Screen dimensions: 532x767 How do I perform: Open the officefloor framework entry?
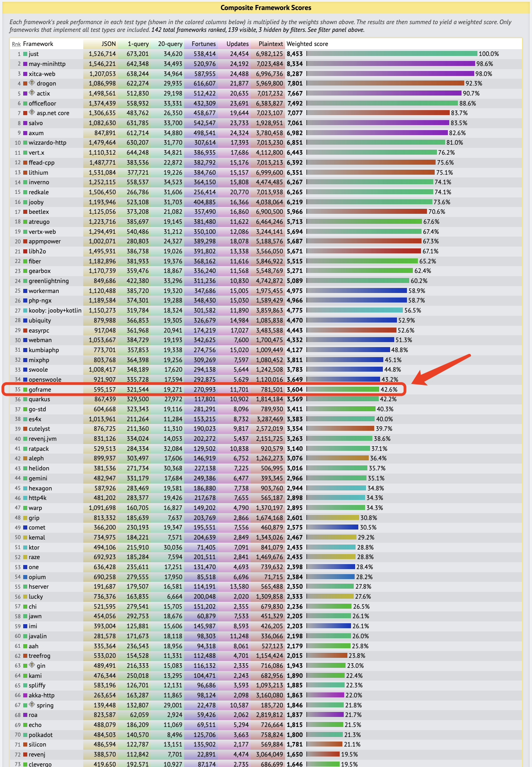click(x=42, y=103)
